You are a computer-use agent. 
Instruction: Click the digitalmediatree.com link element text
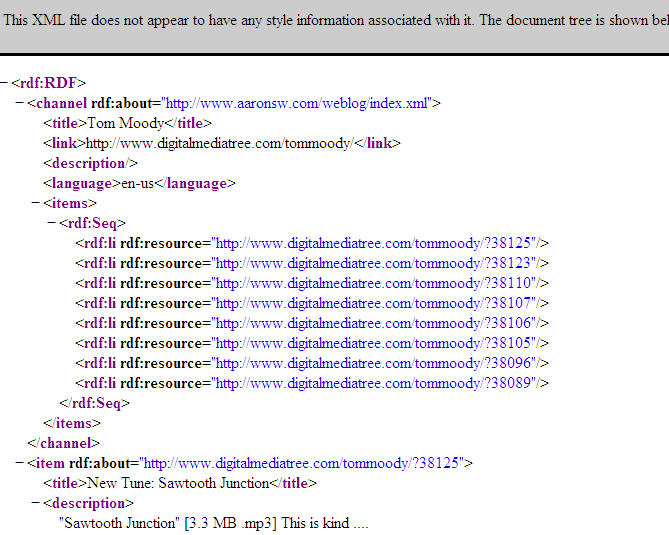219,143
